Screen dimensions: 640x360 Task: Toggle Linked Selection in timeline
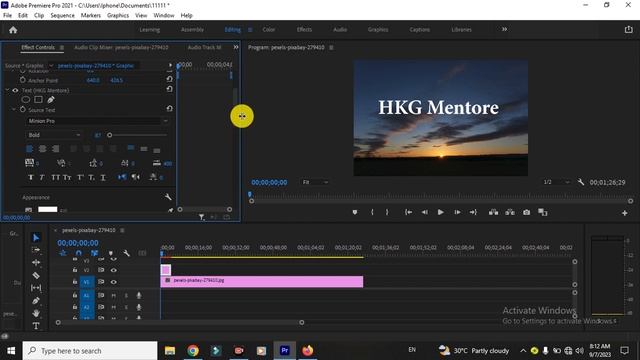94,253
